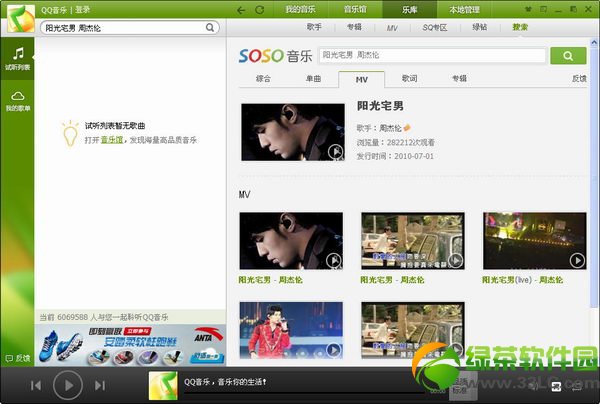Play the previous track
Viewport: 600px width, 404px height.
click(x=36, y=385)
